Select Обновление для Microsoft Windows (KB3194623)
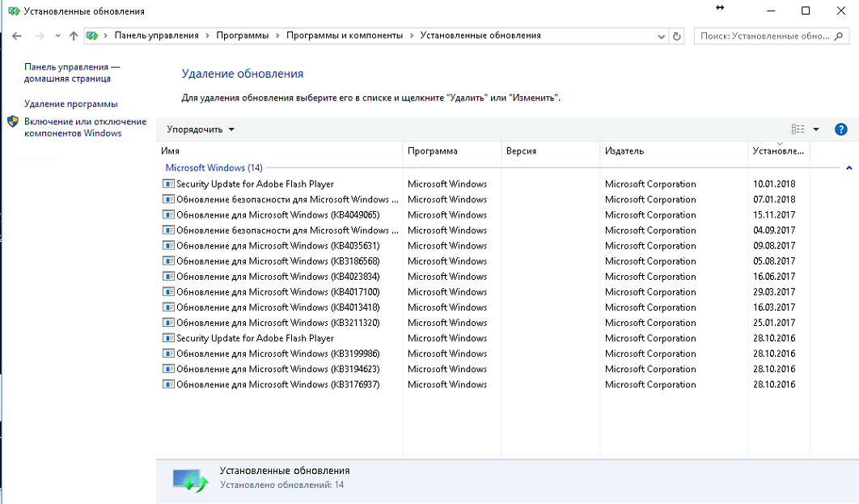This screenshot has height=504, width=859. click(277, 369)
